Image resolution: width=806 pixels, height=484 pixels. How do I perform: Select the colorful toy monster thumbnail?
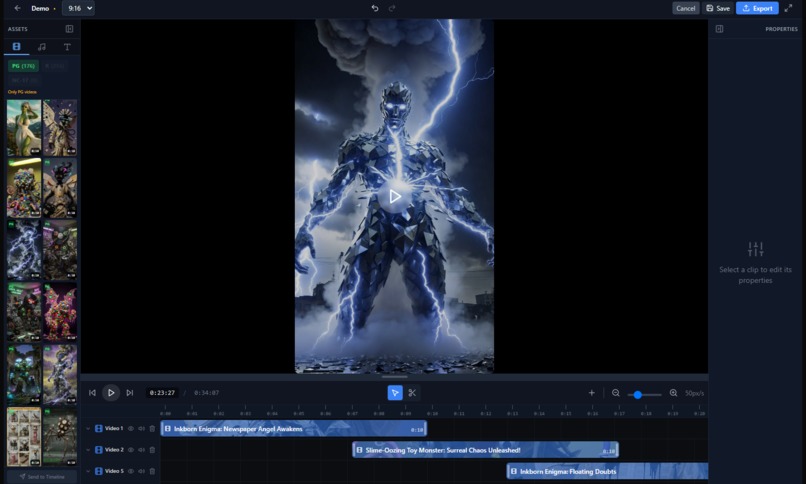[24, 188]
